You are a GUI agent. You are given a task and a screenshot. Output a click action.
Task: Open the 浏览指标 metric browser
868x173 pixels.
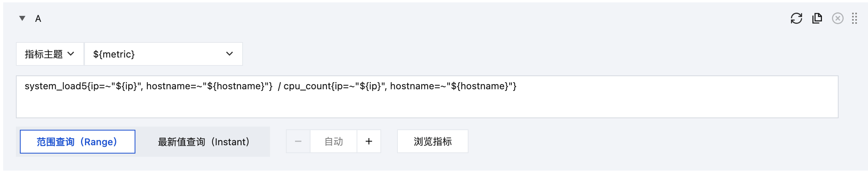tap(433, 141)
